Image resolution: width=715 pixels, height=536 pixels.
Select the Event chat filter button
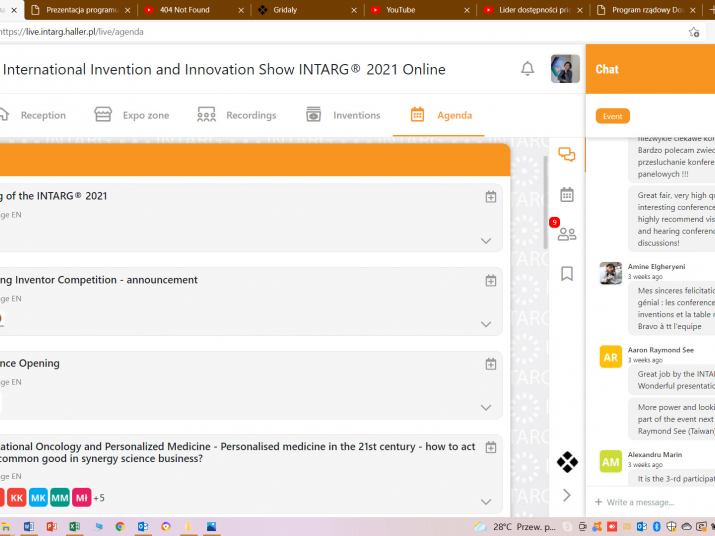[x=612, y=116]
